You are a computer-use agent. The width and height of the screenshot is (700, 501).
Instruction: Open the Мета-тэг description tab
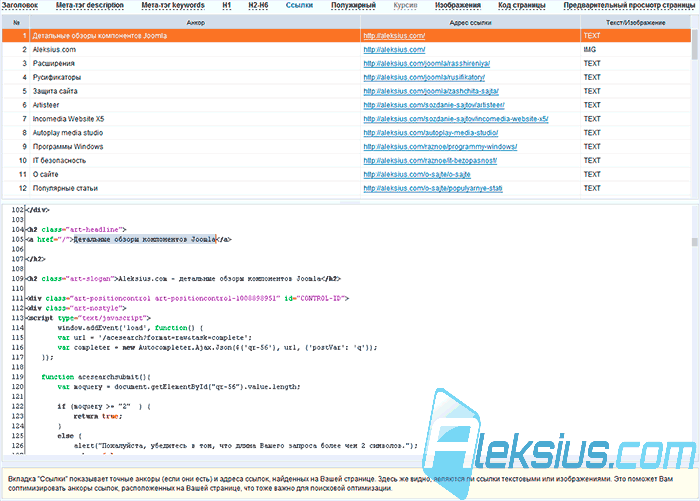point(90,5)
